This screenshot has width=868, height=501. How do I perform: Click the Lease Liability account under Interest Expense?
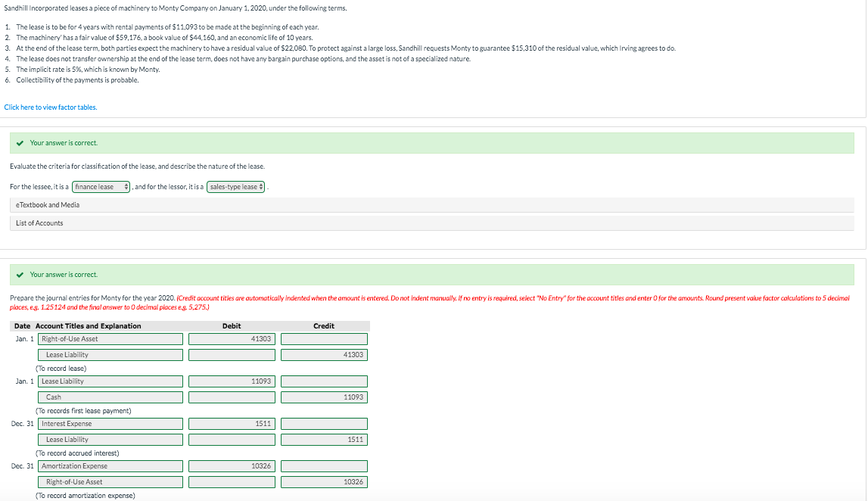[x=110, y=440]
